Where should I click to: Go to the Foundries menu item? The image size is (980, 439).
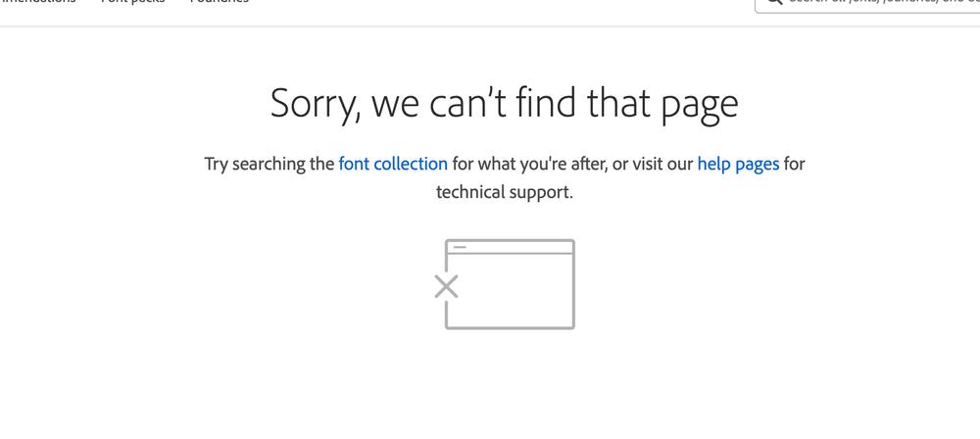pyautogui.click(x=219, y=2)
